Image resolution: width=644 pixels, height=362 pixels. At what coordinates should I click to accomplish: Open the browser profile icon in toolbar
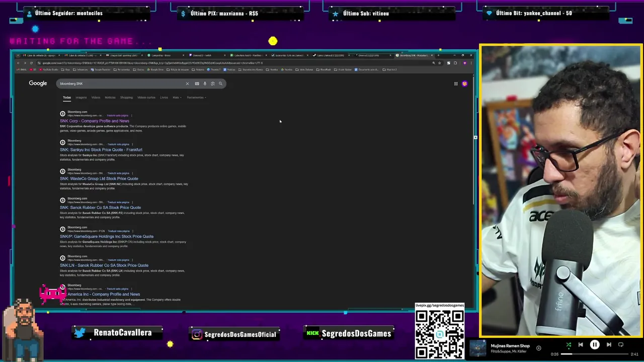click(x=464, y=63)
